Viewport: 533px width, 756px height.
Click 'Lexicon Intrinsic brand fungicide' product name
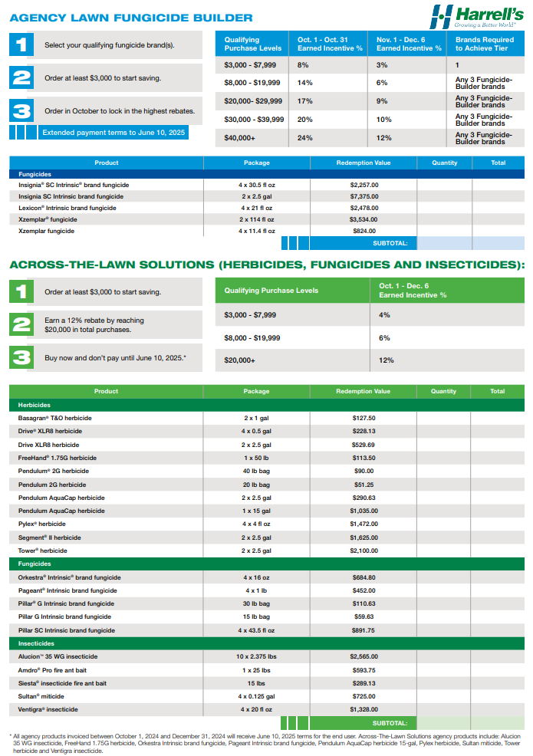pos(67,208)
